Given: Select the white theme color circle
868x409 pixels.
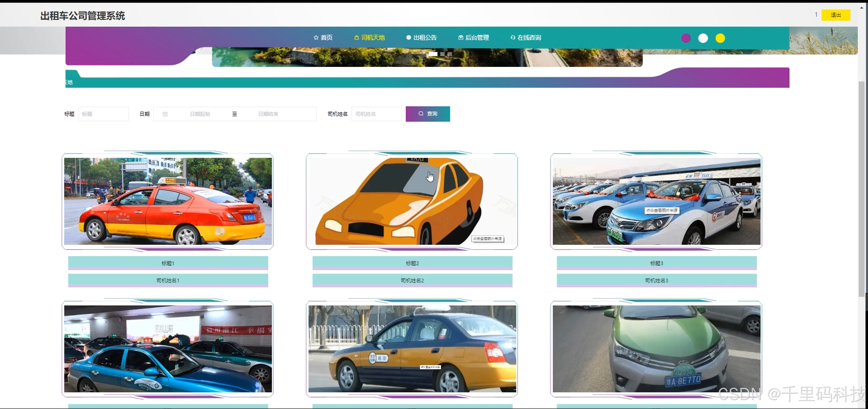Looking at the screenshot, I should coord(703,38).
